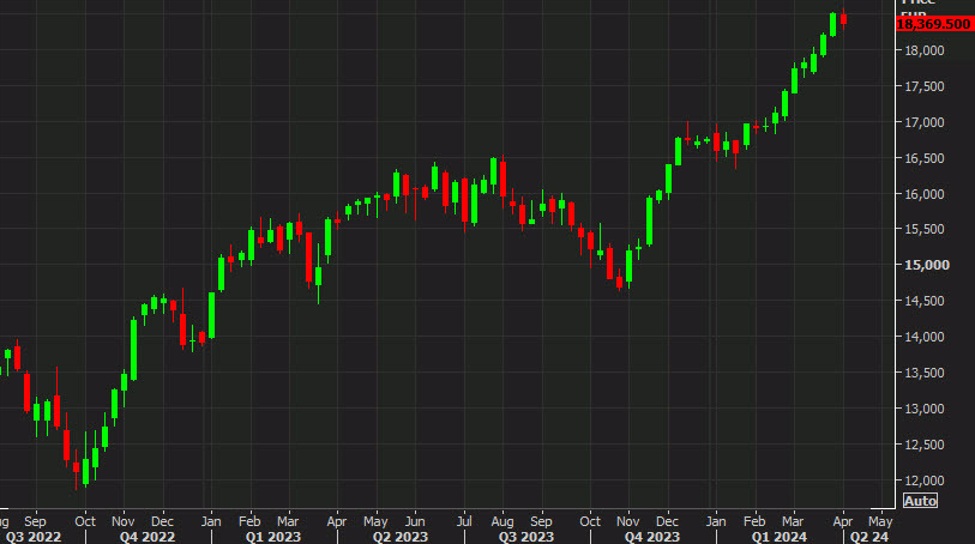This screenshot has height=544, width=975.
Task: Click the Aug month label above Q3 2023
Action: click(x=502, y=521)
